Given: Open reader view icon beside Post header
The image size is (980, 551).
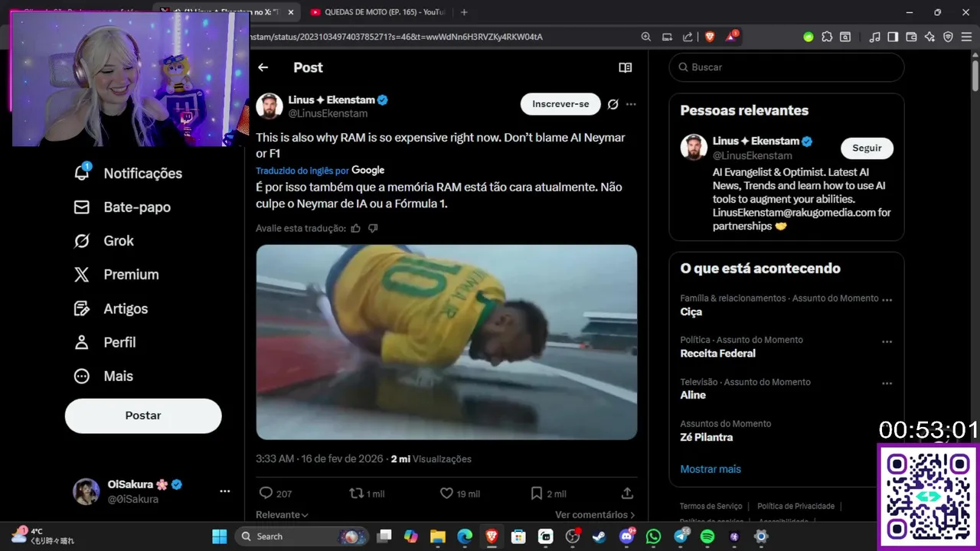Looking at the screenshot, I should click(626, 67).
